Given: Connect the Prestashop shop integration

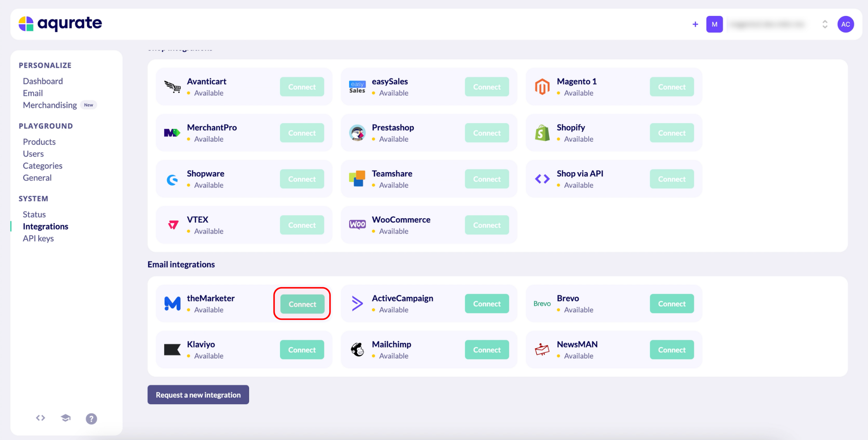Looking at the screenshot, I should [487, 133].
